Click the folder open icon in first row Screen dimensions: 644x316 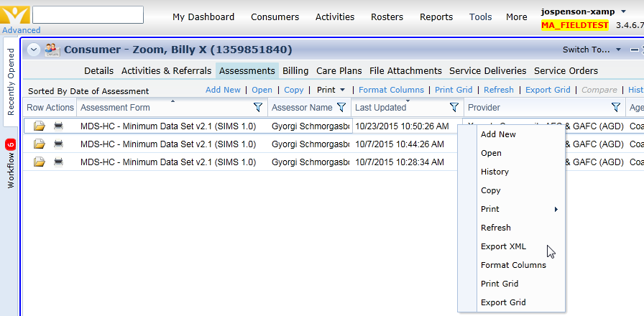click(40, 126)
